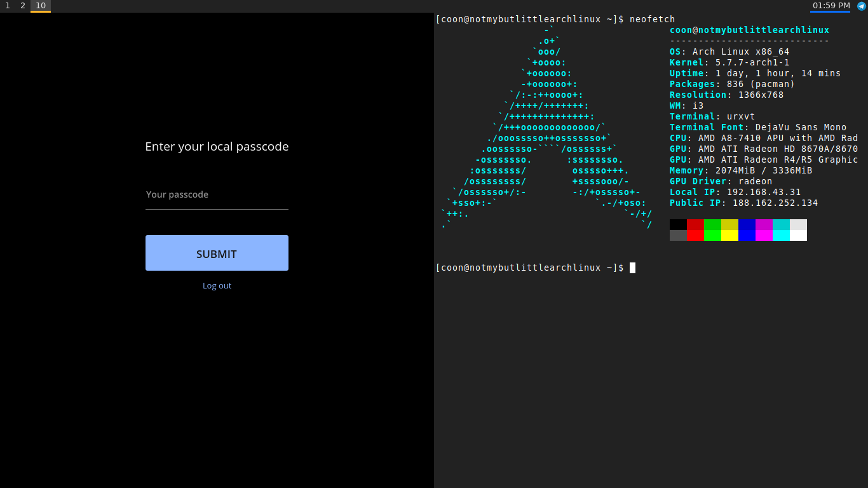Click the 01:59 PM clock
Image resolution: width=868 pixels, height=488 pixels.
pos(831,6)
